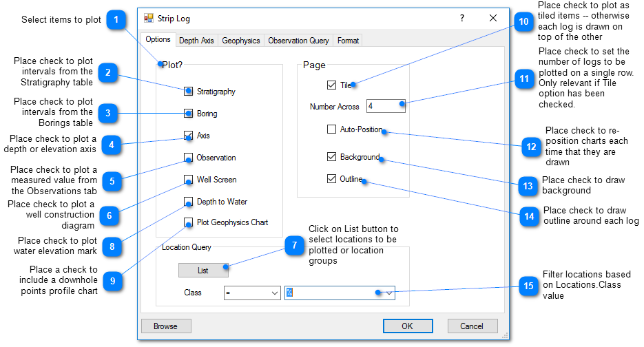
Task: Uncheck the Background checkbox
Action: click(x=332, y=157)
